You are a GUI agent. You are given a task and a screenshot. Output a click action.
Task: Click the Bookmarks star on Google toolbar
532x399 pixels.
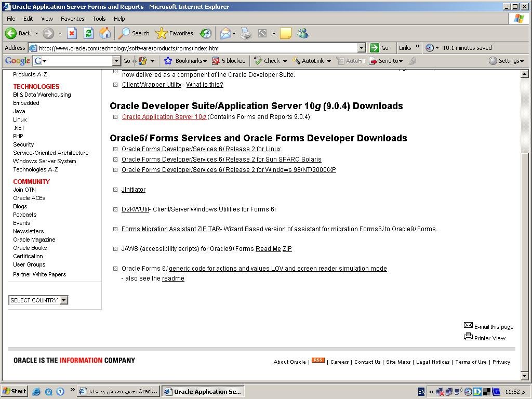tap(168, 61)
